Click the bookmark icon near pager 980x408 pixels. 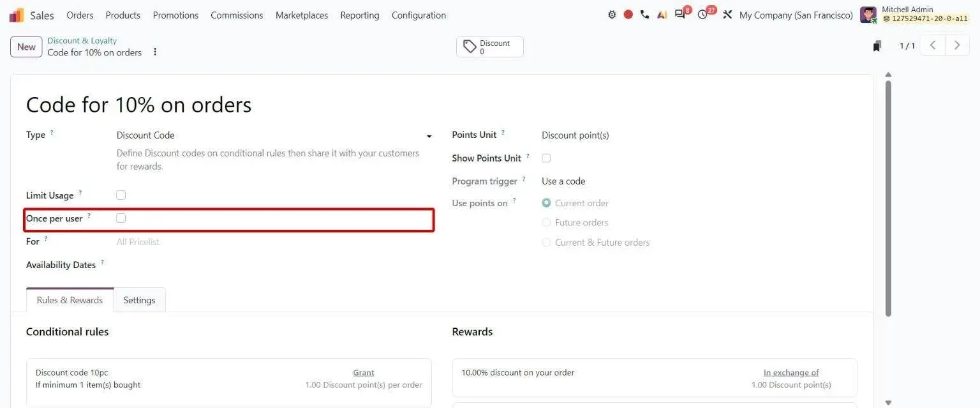pos(877,46)
